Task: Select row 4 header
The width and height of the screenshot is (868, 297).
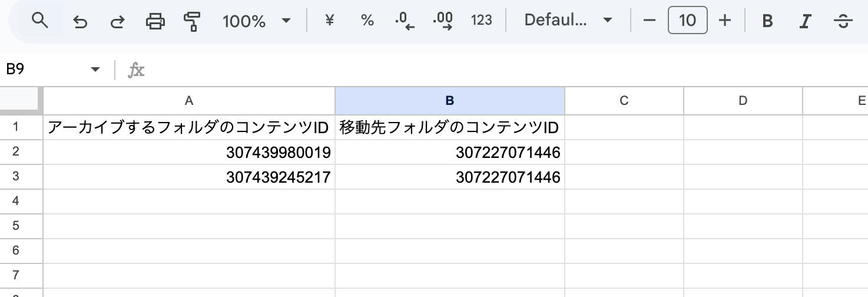Action: 21,201
